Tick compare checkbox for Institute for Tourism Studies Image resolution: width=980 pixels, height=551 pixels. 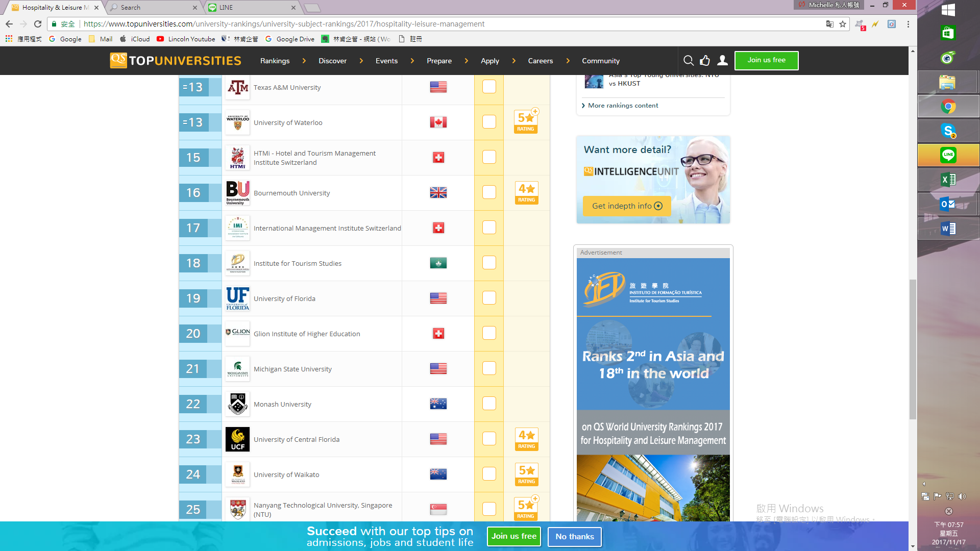[x=489, y=263]
